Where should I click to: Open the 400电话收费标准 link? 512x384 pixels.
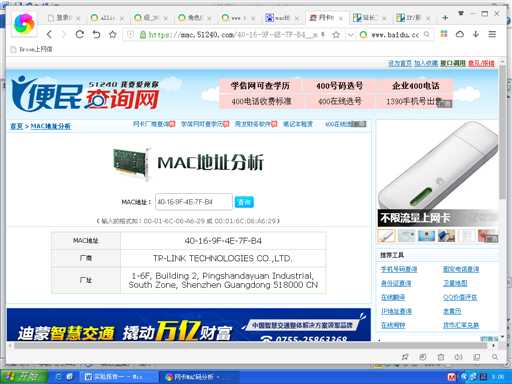(x=261, y=101)
